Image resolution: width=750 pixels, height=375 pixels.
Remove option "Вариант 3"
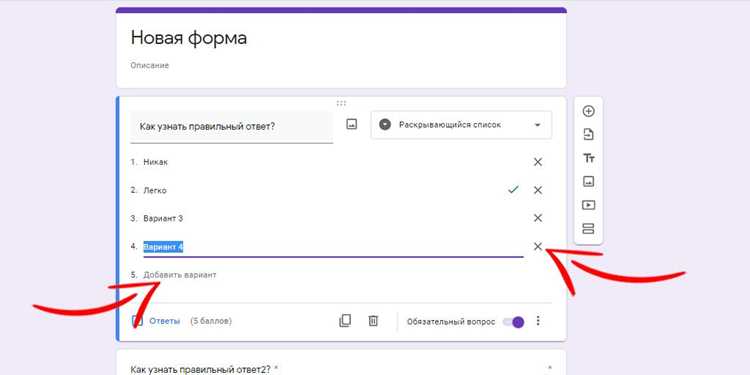click(538, 218)
